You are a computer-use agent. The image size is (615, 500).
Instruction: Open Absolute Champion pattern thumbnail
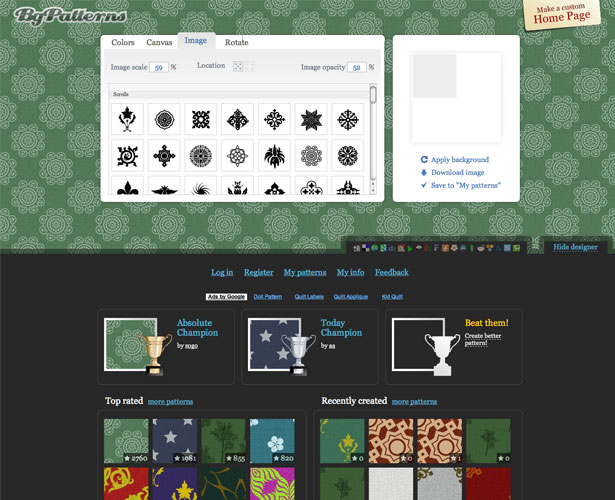tap(131, 344)
